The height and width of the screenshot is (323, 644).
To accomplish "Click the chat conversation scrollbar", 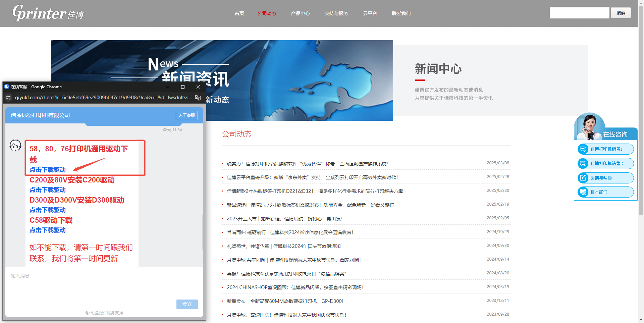I will [x=202, y=232].
